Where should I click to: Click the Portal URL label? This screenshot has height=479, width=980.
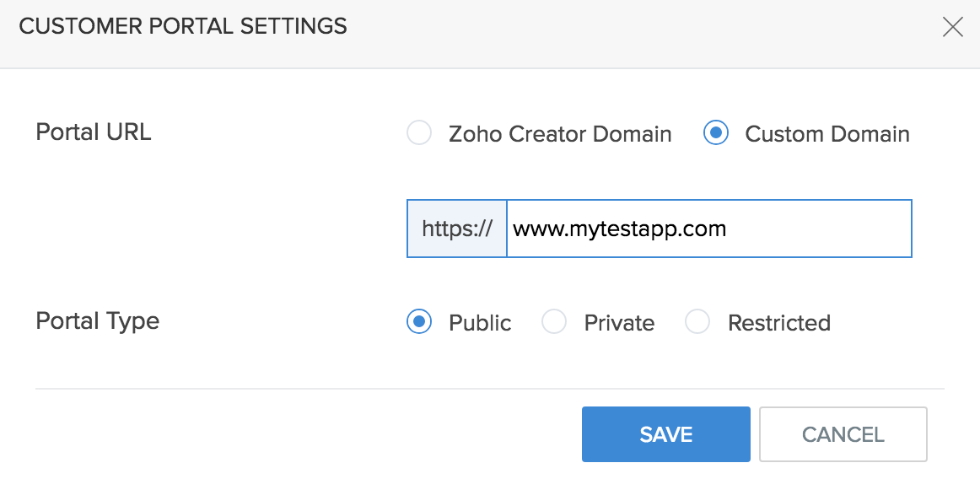(94, 132)
